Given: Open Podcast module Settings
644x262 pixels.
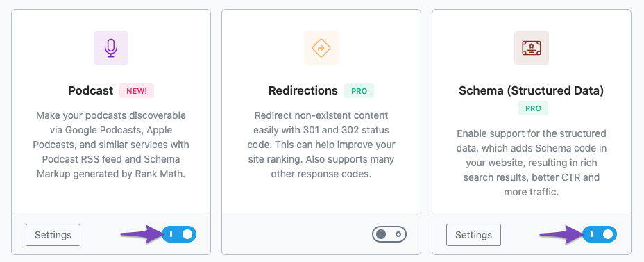Looking at the screenshot, I should (x=53, y=235).
